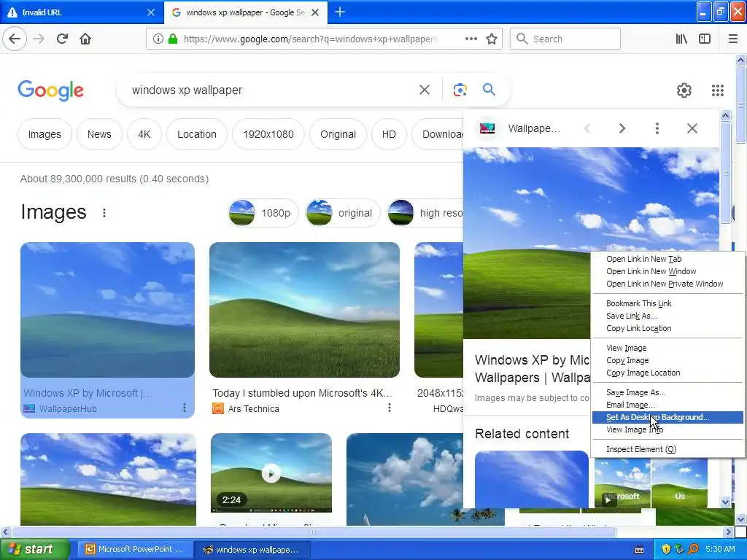Switch to Microsoft PowerPoint taskbar item
Image resolution: width=747 pixels, height=560 pixels.
(135, 550)
